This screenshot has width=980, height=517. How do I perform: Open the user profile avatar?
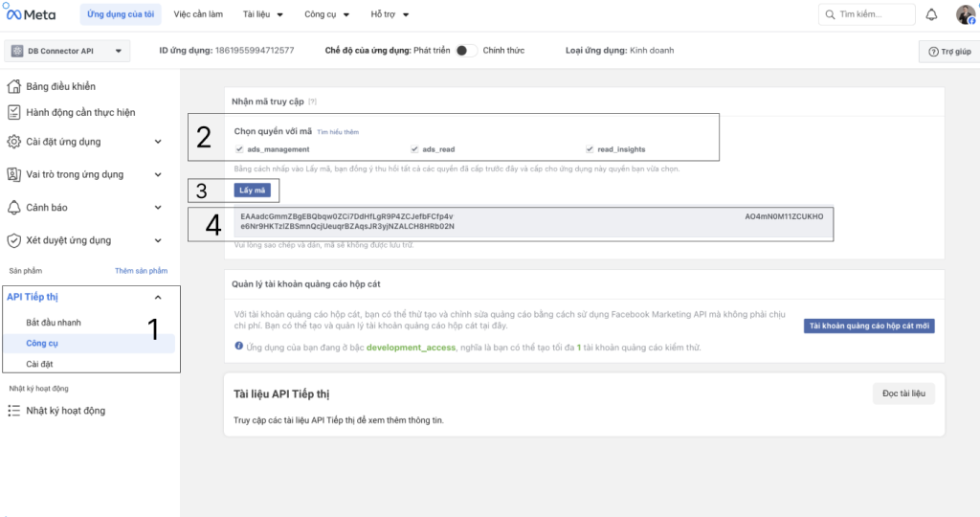tap(965, 14)
